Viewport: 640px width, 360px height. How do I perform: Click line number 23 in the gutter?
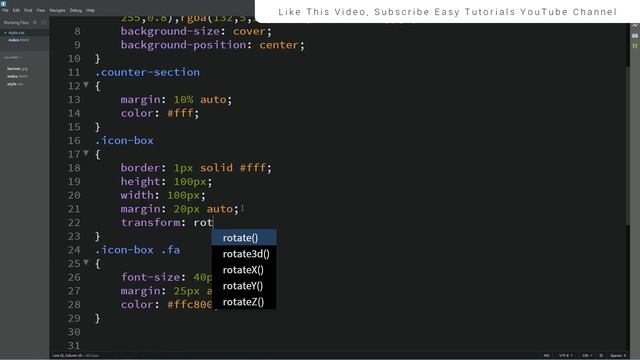pyautogui.click(x=74, y=236)
